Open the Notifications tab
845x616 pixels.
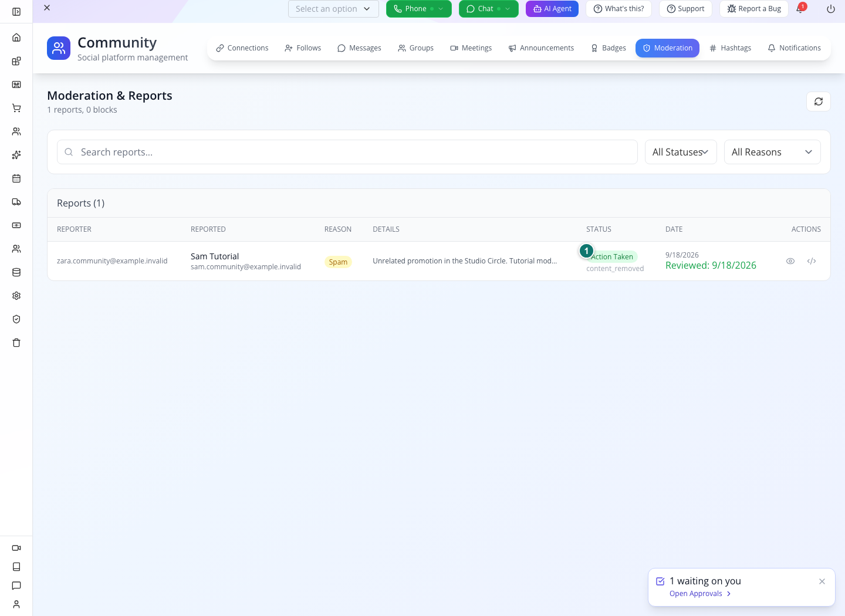click(x=795, y=48)
